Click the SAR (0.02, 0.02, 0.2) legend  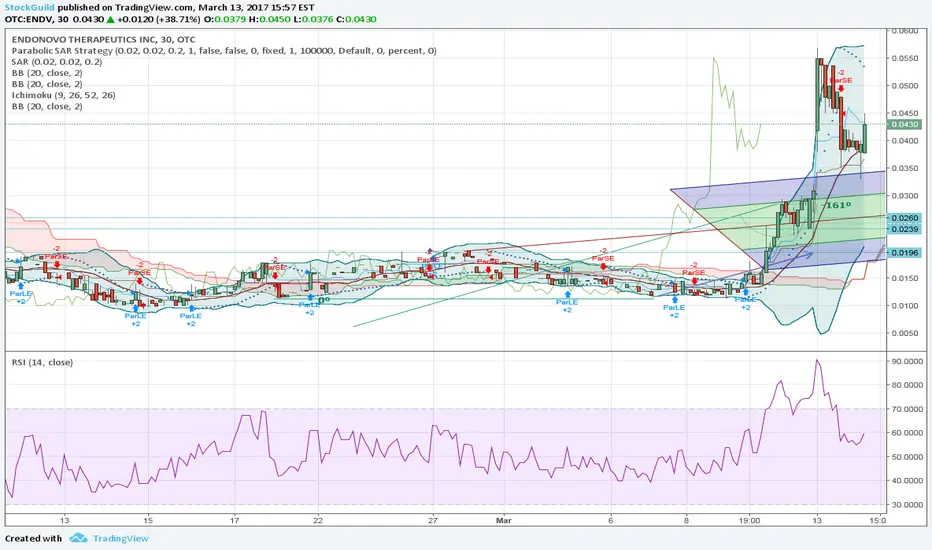[57, 62]
